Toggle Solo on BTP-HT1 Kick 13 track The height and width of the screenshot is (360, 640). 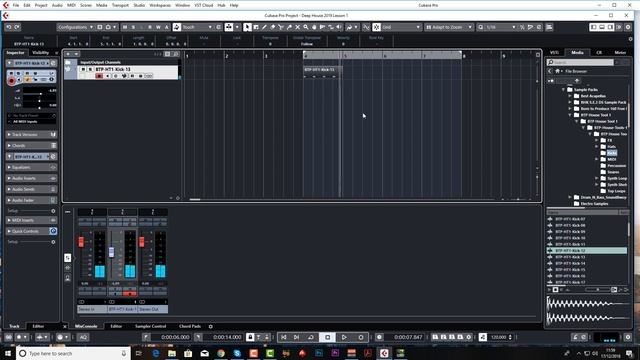point(90,69)
